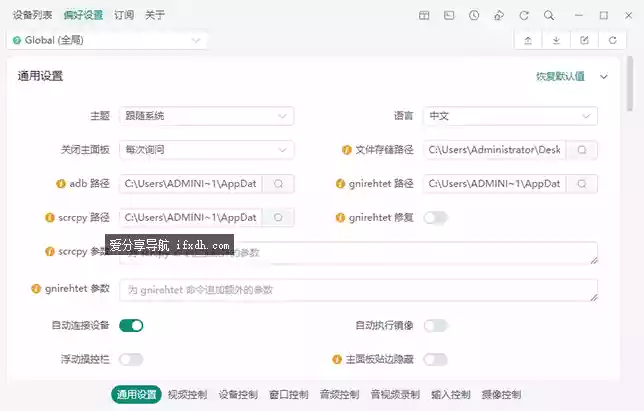Browse for the 文件存储路径 folder

[582, 150]
